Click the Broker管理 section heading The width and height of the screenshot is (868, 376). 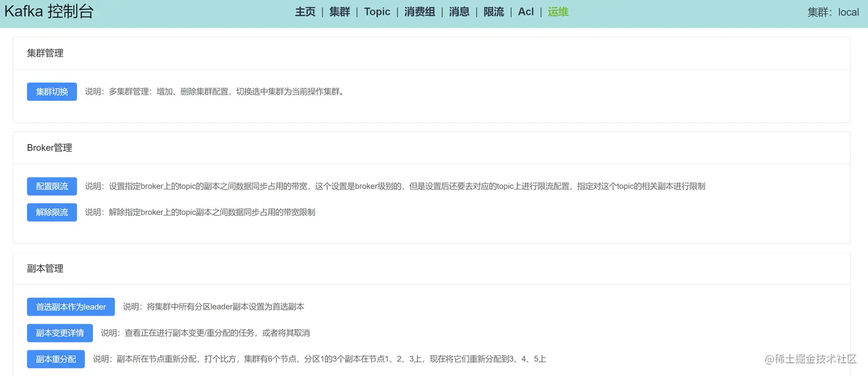pos(49,148)
